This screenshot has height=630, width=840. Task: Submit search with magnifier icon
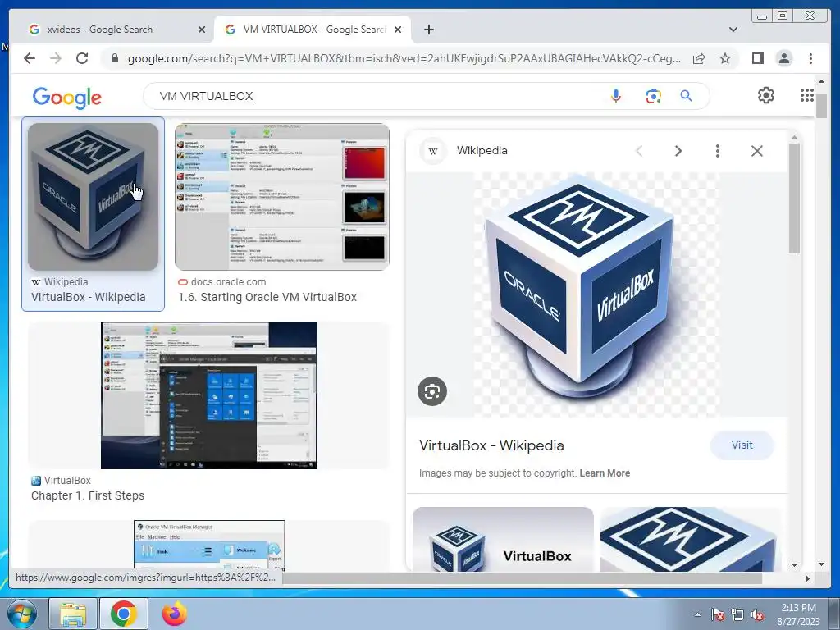[x=687, y=96]
